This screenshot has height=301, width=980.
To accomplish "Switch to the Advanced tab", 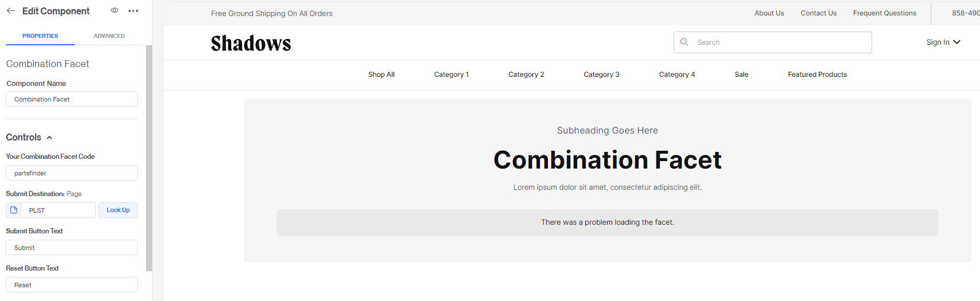I will (109, 36).
